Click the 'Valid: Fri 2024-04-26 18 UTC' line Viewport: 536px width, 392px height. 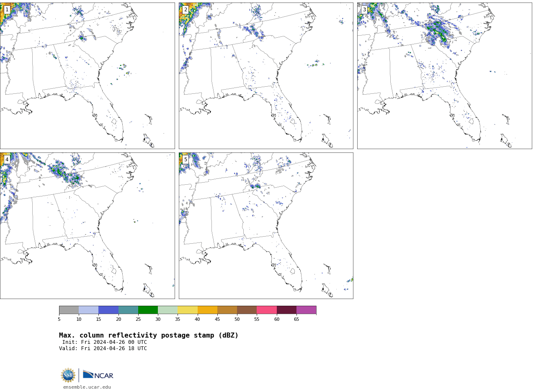[x=103, y=348]
